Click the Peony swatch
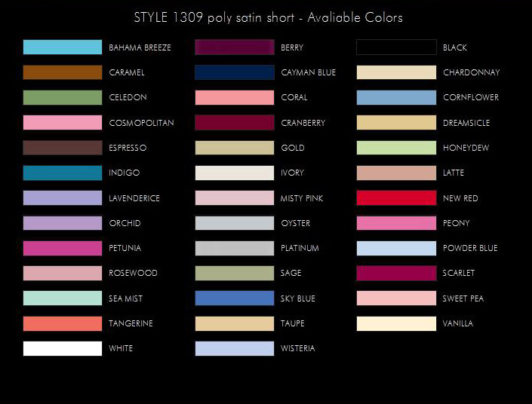 pos(396,222)
